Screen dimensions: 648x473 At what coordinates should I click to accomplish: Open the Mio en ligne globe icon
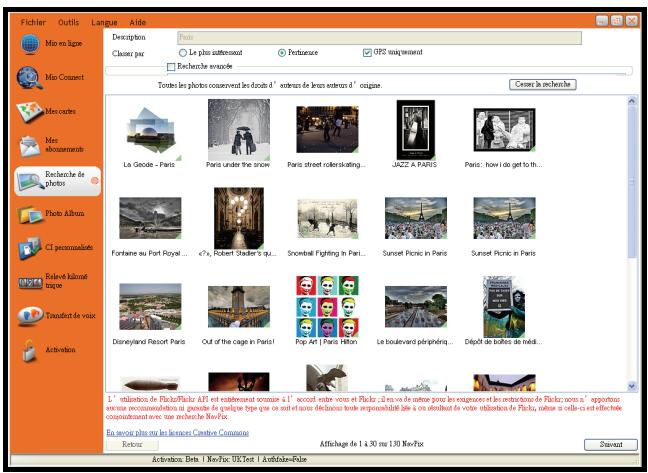(30, 44)
